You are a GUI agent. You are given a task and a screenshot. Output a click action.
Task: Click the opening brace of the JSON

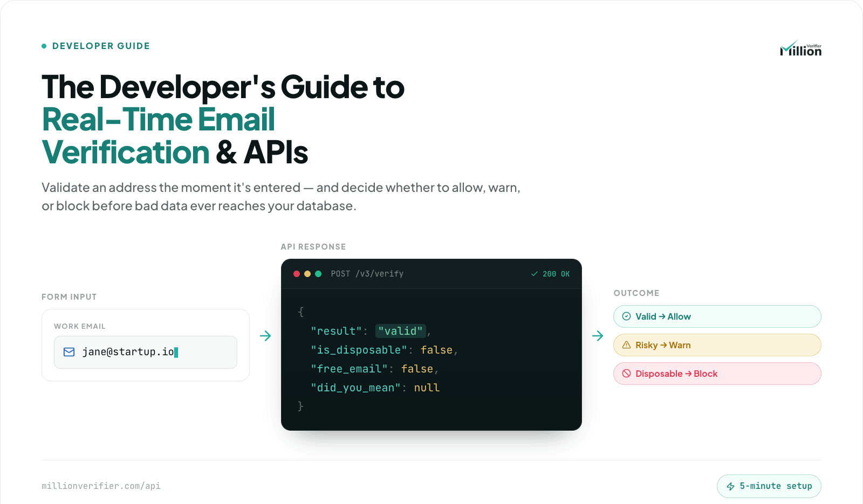pos(301,312)
